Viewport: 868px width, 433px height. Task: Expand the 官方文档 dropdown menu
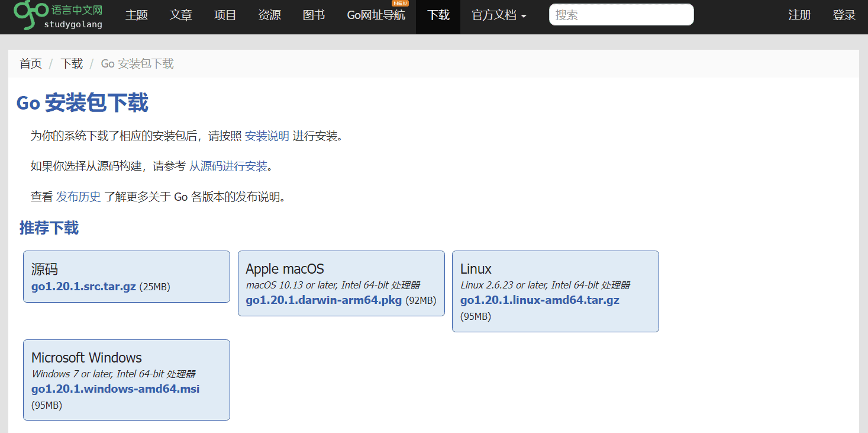(x=498, y=15)
